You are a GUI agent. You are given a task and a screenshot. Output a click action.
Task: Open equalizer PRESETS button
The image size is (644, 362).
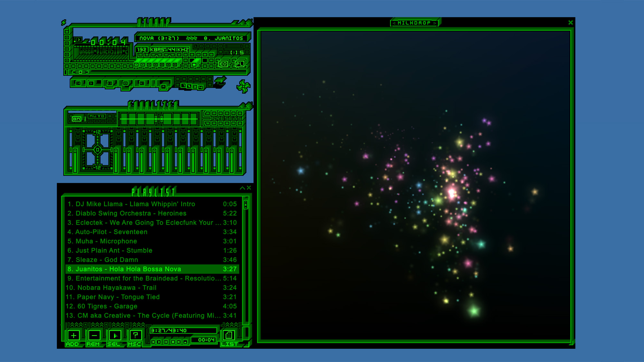coord(226,118)
